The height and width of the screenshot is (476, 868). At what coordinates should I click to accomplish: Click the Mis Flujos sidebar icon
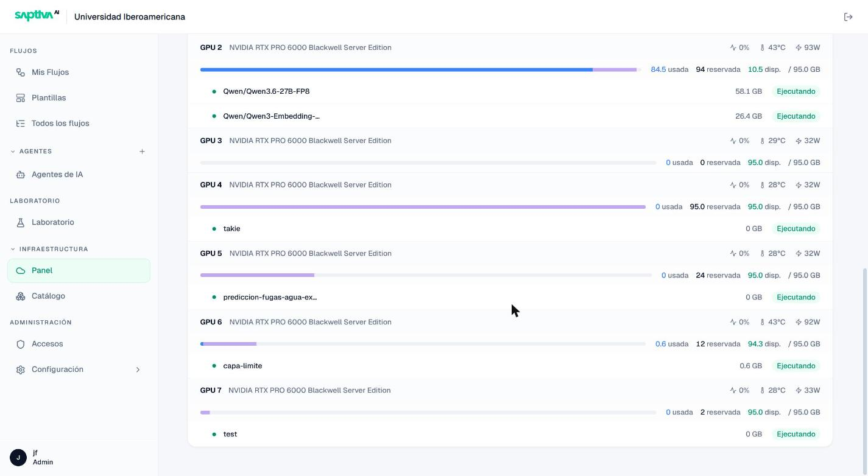point(21,72)
